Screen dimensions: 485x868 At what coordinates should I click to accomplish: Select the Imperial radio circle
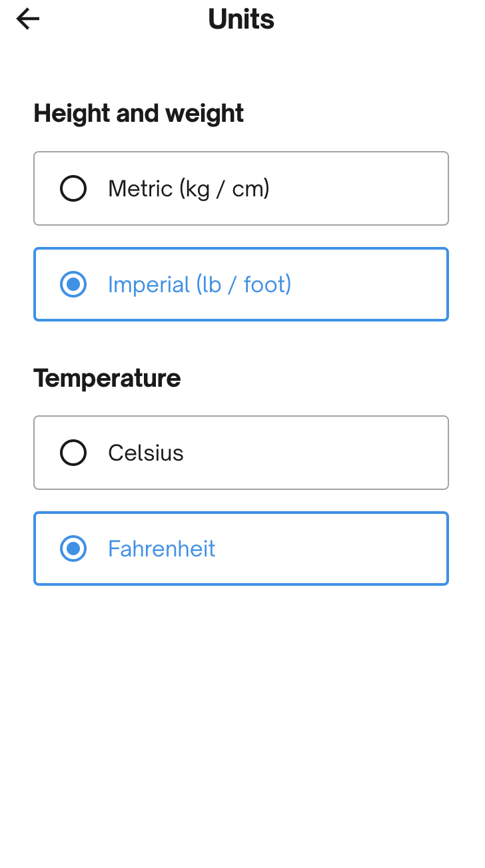tap(73, 285)
